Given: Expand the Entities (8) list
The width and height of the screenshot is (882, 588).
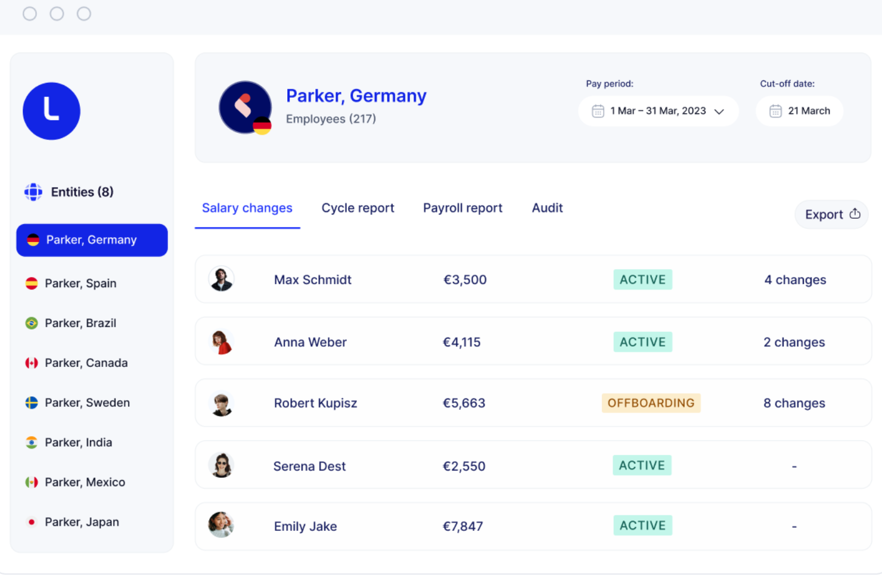Looking at the screenshot, I should point(82,192).
